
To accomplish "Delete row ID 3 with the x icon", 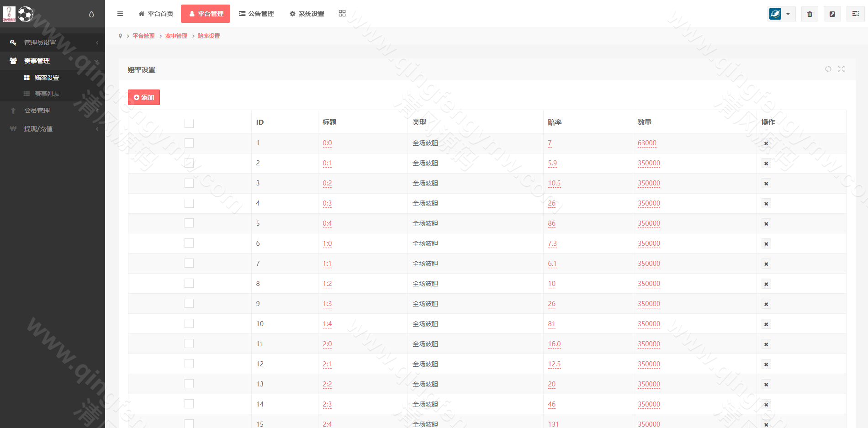I will click(766, 183).
